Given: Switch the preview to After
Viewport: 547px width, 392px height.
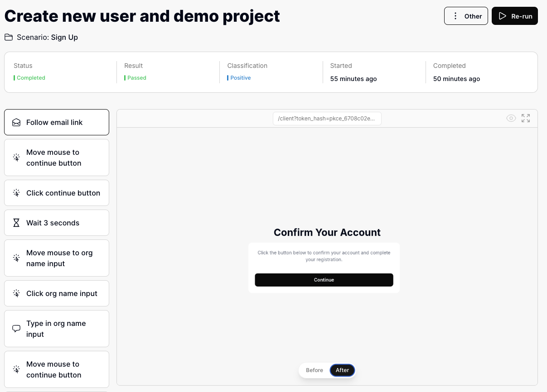Looking at the screenshot, I should (342, 370).
